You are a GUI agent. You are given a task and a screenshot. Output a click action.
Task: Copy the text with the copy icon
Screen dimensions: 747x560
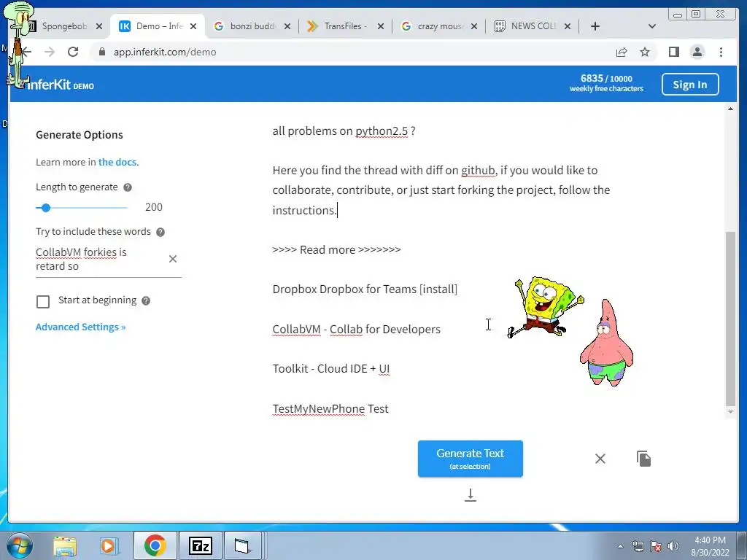(643, 459)
